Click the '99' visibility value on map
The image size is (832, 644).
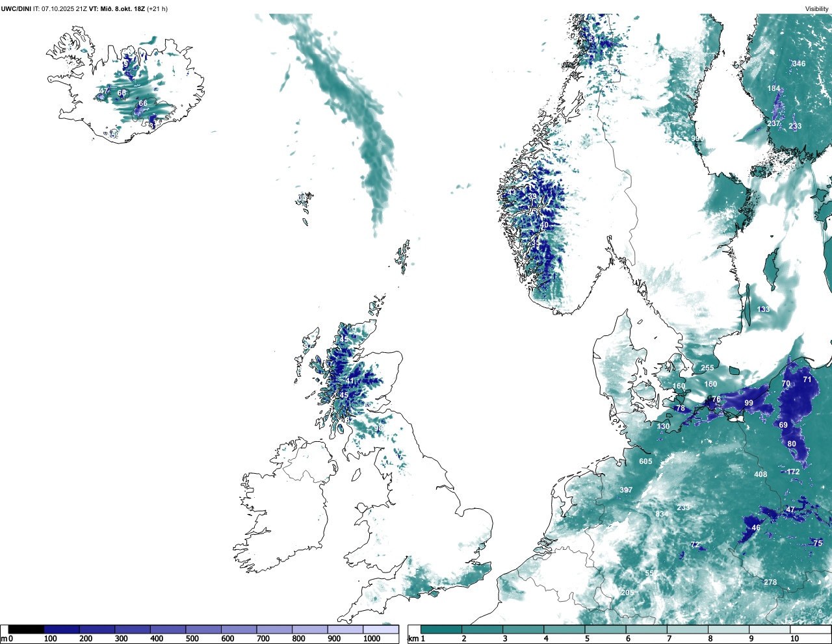click(x=749, y=403)
